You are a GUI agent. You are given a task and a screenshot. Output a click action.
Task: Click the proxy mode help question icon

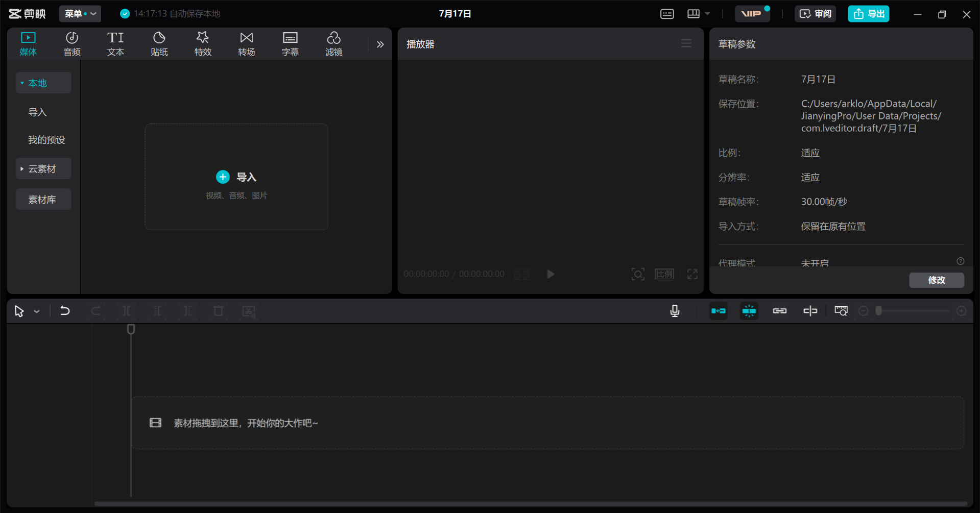tap(960, 261)
